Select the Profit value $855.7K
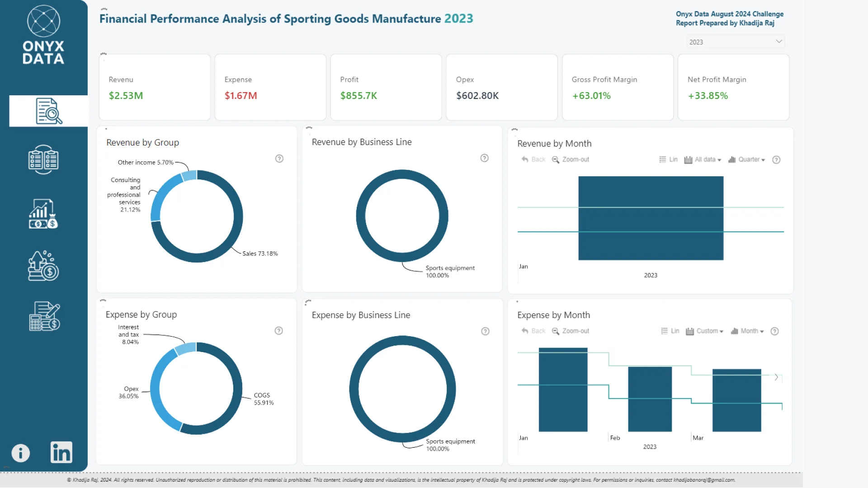 coord(359,96)
